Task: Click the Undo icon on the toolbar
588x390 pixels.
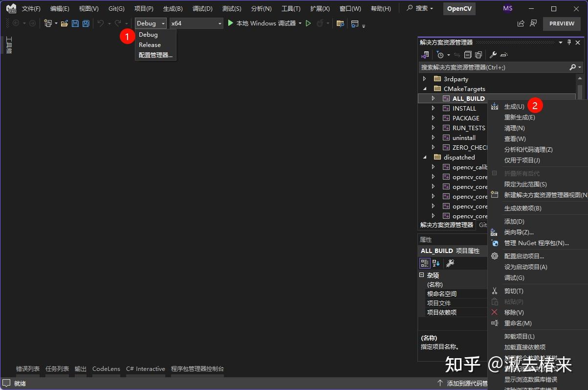Action: point(101,23)
